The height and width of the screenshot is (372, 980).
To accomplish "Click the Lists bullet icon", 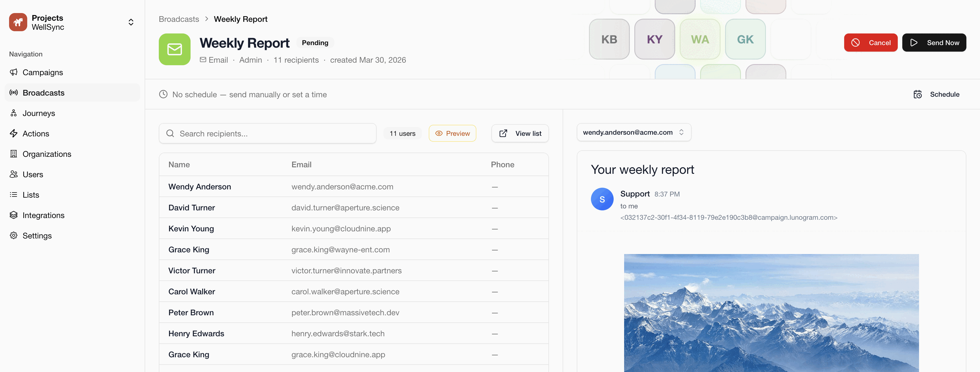I will (14, 195).
